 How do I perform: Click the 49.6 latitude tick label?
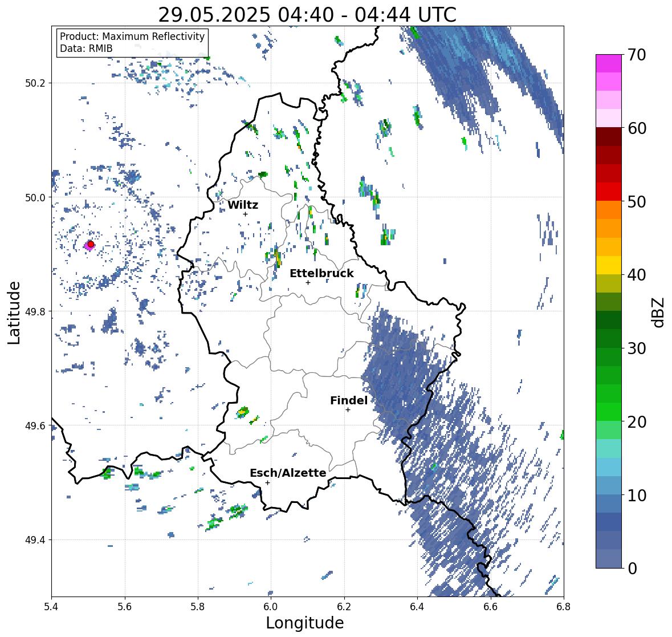click(x=34, y=425)
